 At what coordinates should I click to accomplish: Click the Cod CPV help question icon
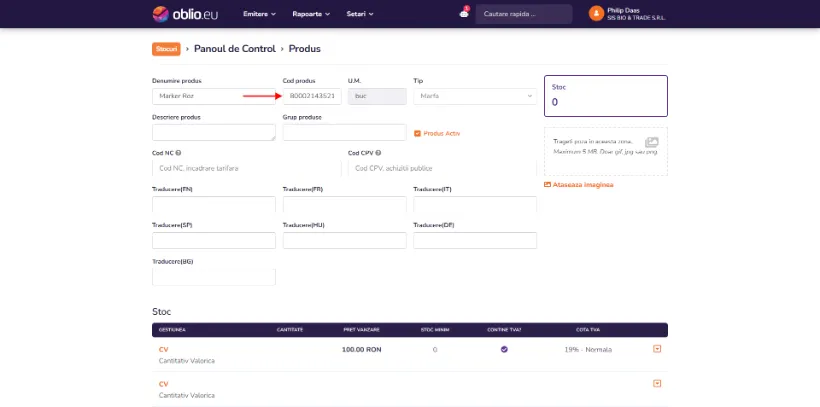(378, 153)
